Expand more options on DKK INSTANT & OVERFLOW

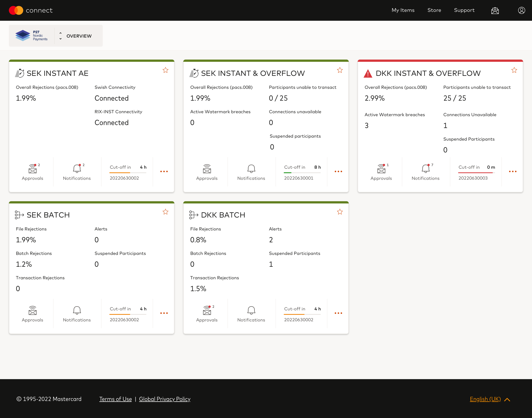(513, 172)
